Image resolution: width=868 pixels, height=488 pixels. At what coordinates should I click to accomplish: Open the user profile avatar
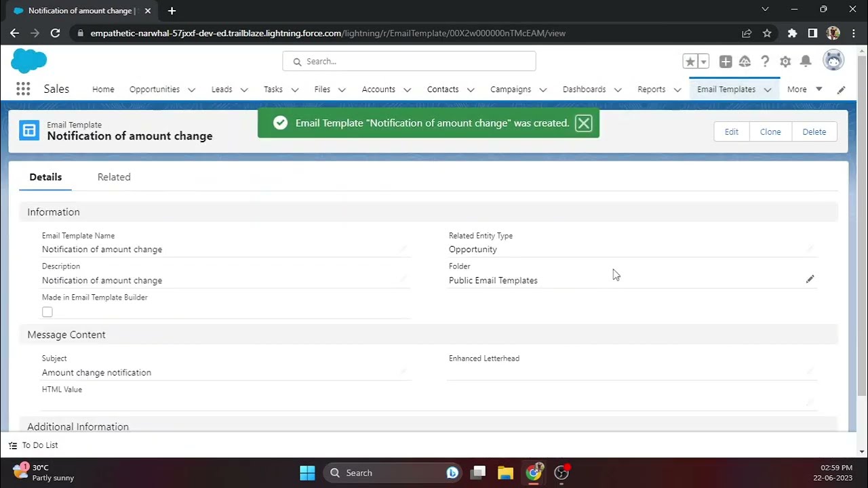(x=833, y=60)
